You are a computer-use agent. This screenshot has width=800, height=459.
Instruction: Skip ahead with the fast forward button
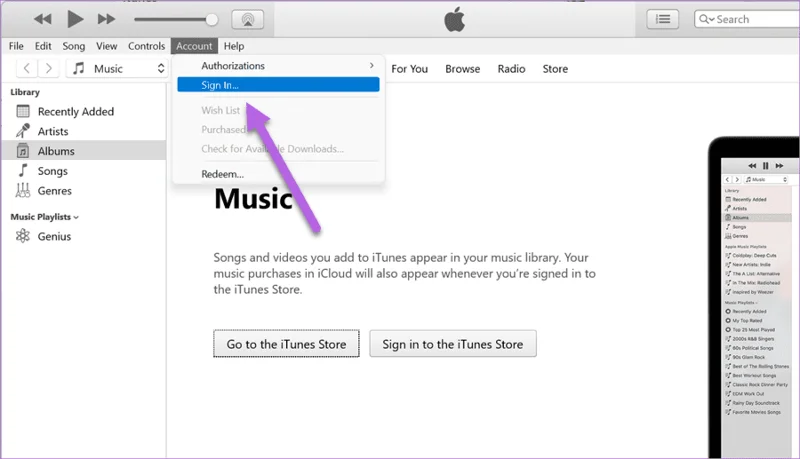[106, 19]
